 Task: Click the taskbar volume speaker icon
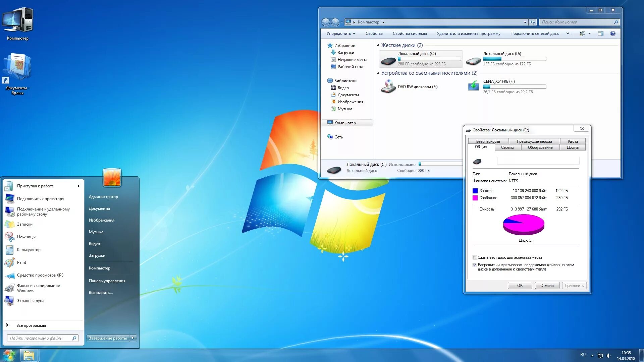[x=608, y=355]
